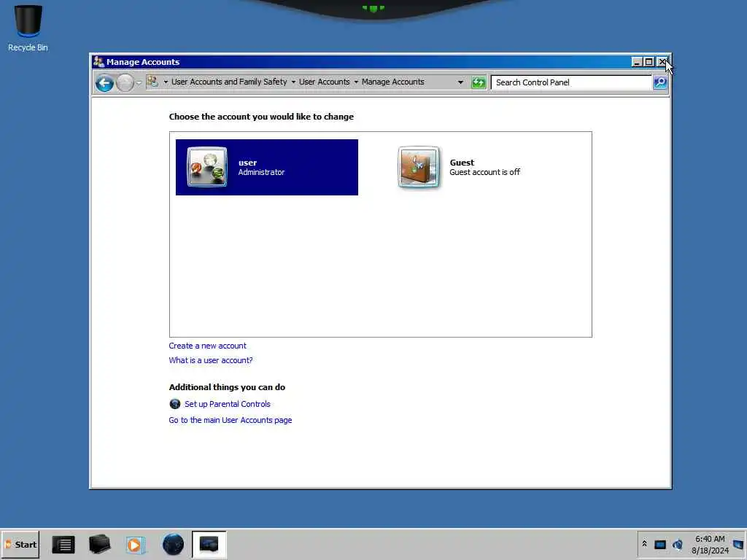Click the Control Panel icon in address bar
Viewport: 747px width, 560px height.
click(152, 82)
